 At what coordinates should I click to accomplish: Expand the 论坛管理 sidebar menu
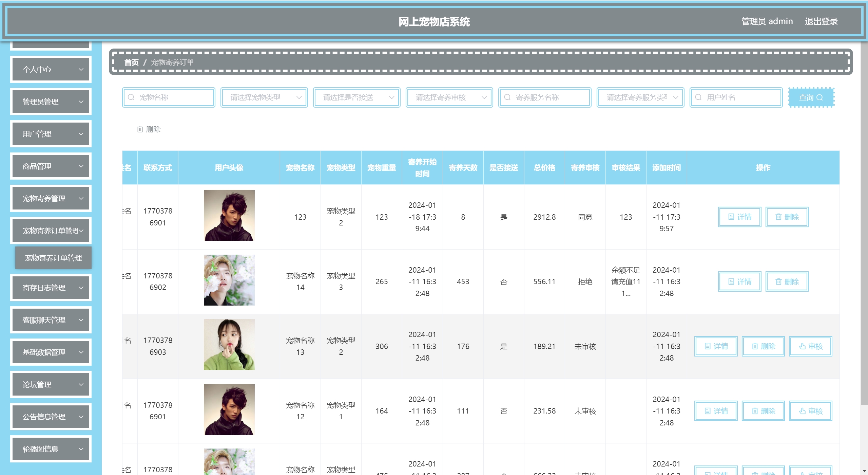(x=51, y=385)
